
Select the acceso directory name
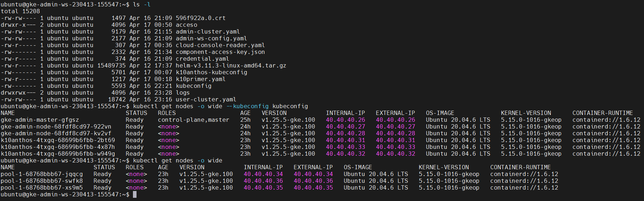[x=186, y=25]
